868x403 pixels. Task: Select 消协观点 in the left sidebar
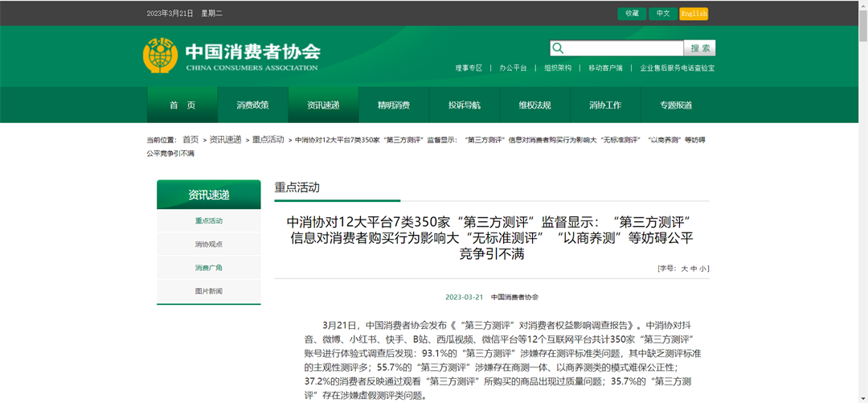click(208, 245)
